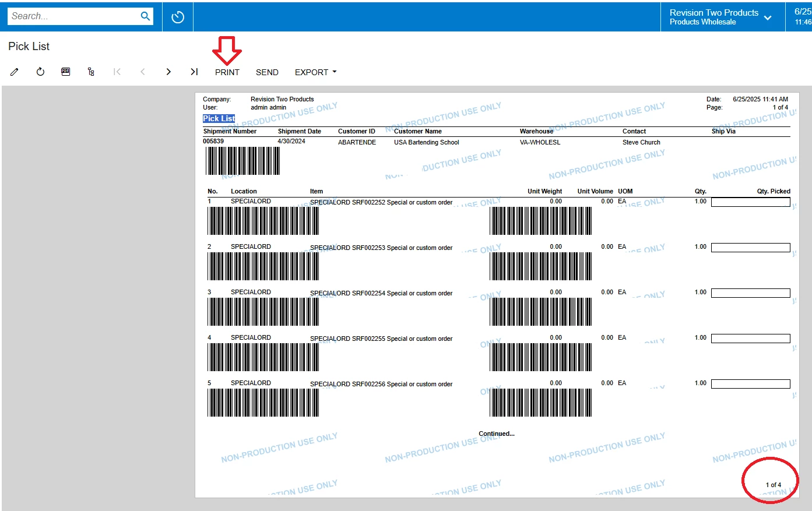Click Qty. Picked box for line 5
The image size is (812, 511).
(751, 384)
